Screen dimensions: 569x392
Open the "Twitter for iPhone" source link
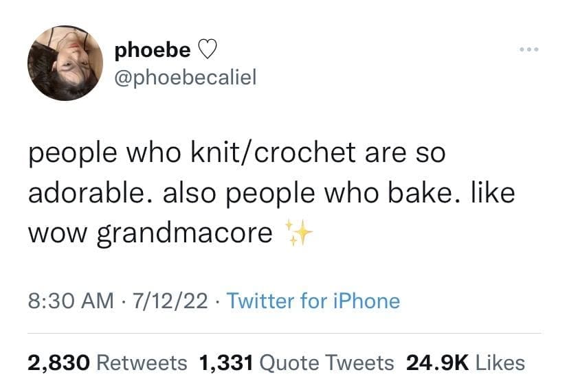tap(312, 301)
